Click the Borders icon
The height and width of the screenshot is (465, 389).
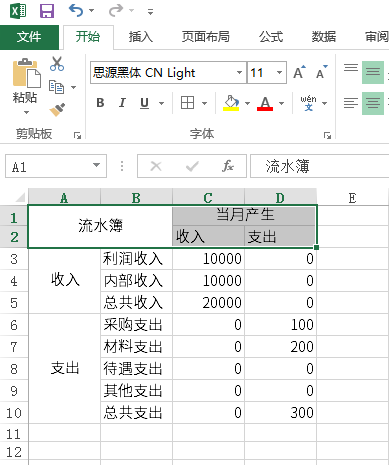pos(187,103)
